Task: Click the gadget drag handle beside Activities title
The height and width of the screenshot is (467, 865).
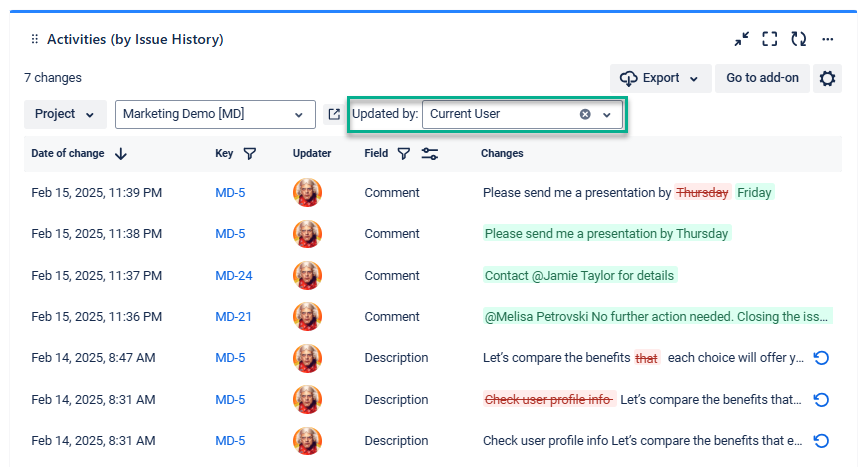Action: click(x=35, y=39)
